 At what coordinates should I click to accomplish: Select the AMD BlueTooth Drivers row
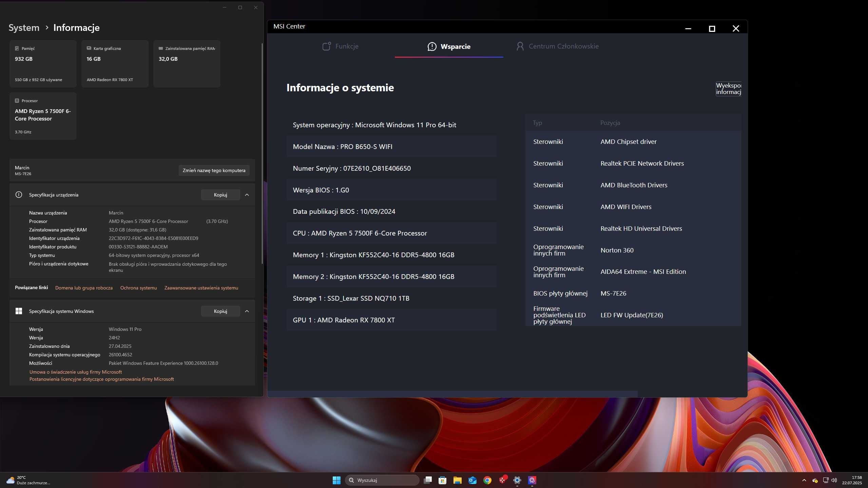(x=633, y=185)
